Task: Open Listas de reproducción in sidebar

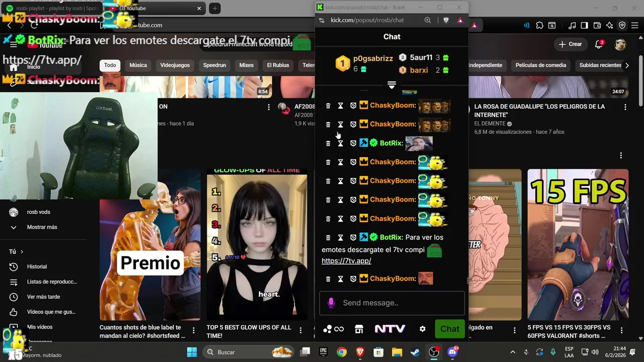Action: click(x=43, y=282)
